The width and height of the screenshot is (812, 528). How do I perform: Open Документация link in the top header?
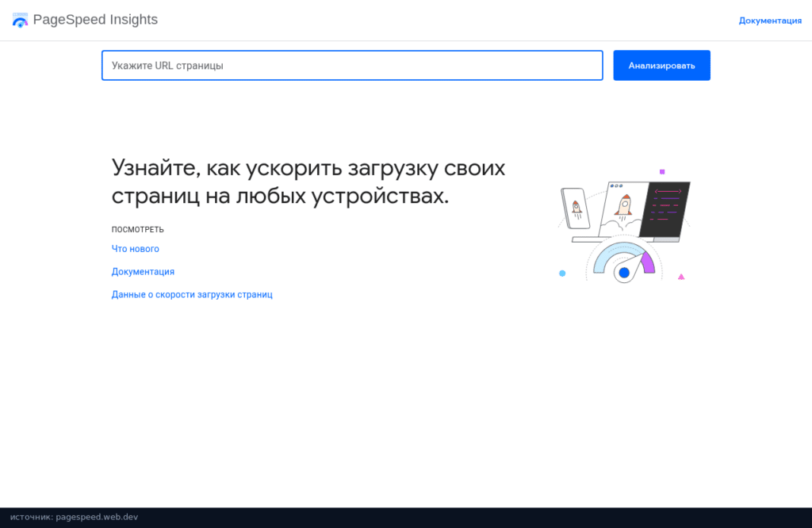770,21
